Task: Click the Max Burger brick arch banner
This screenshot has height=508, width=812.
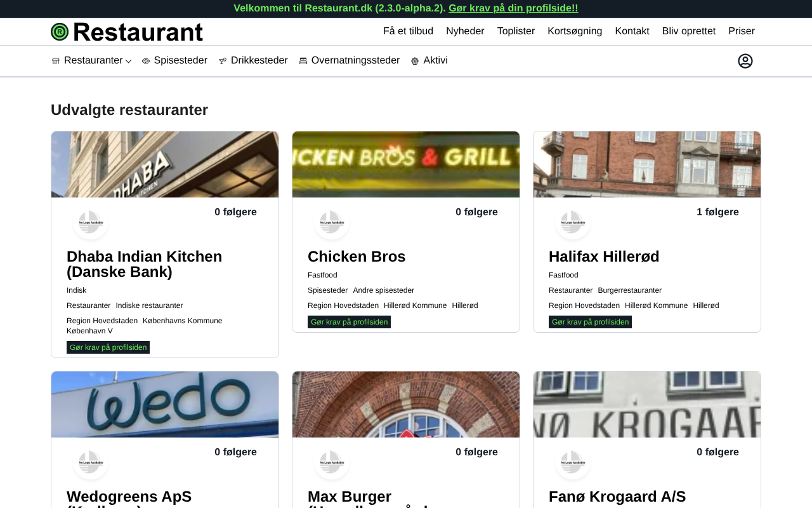Action: pos(406,404)
